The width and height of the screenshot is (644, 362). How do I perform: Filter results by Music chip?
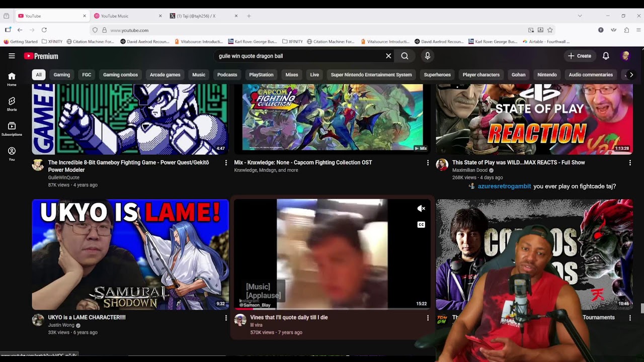[199, 75]
